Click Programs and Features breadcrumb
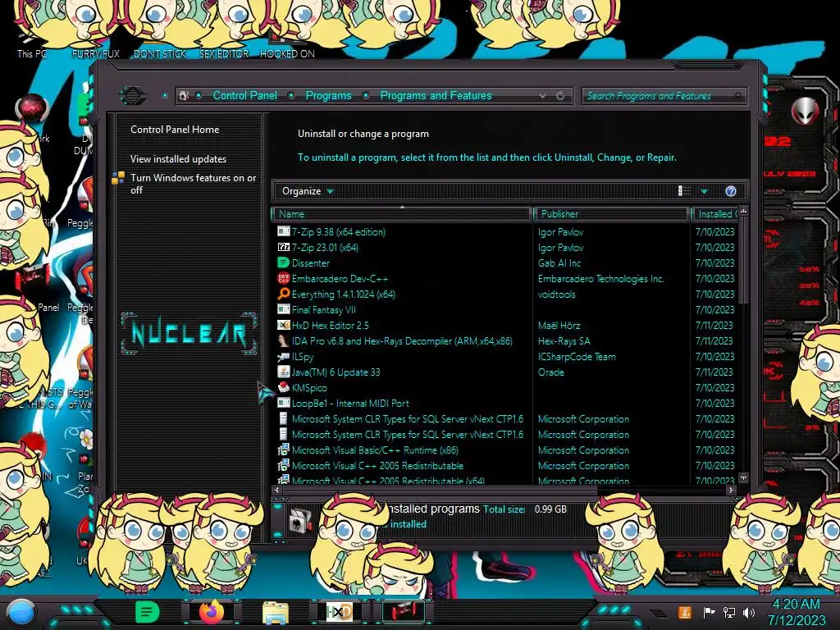This screenshot has height=630, width=840. 436,95
